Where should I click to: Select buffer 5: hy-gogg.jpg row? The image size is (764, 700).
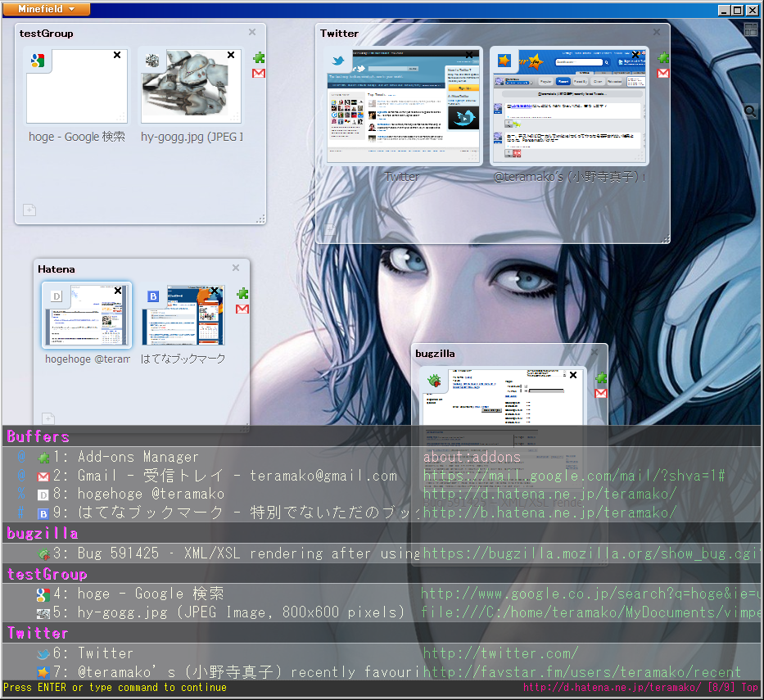tap(382, 612)
